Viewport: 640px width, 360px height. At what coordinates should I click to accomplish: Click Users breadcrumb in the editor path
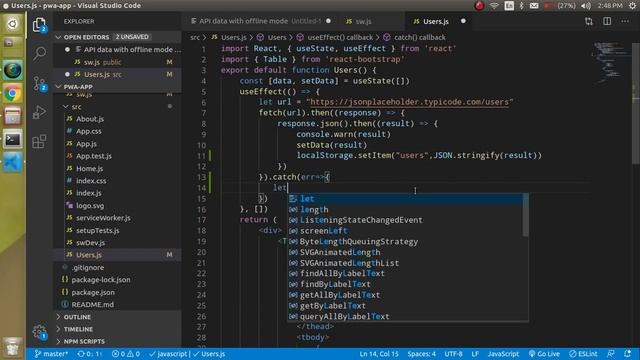coord(272,38)
